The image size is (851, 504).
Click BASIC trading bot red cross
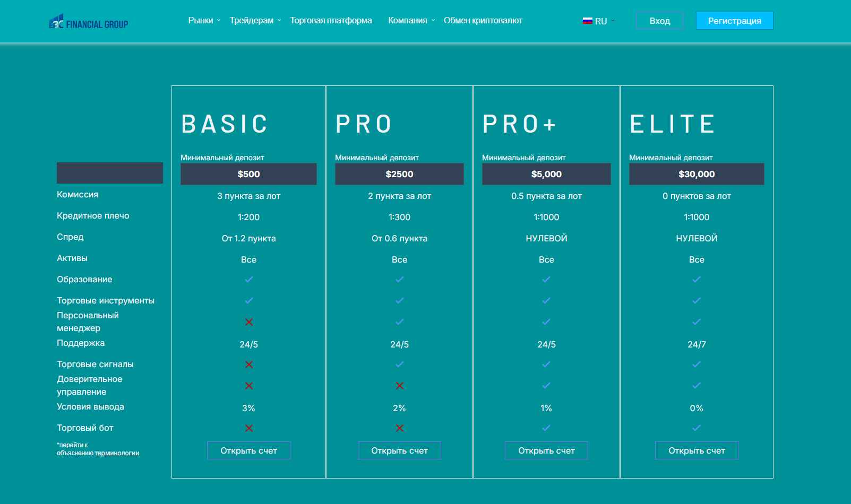click(x=248, y=428)
